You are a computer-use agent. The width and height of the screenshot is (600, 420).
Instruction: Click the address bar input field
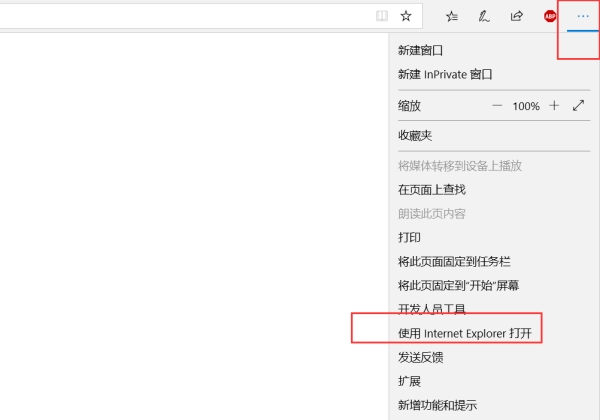click(x=180, y=16)
